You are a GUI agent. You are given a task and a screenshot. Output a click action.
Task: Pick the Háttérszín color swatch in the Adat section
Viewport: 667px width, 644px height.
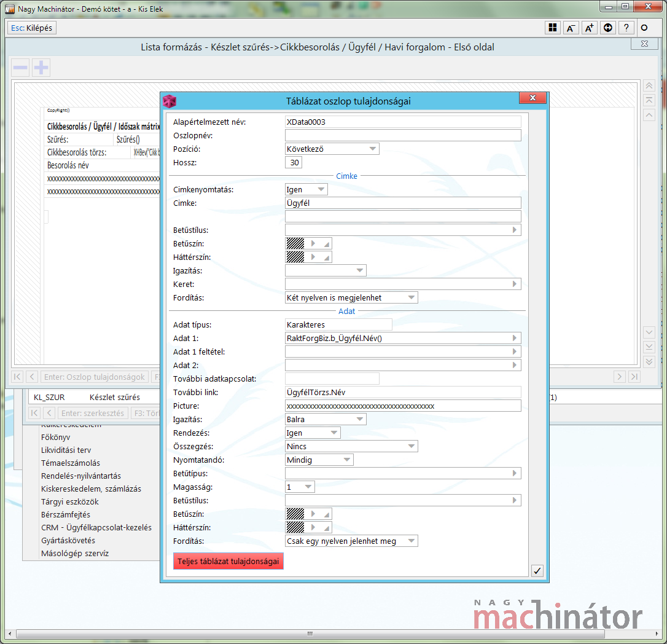click(x=295, y=527)
